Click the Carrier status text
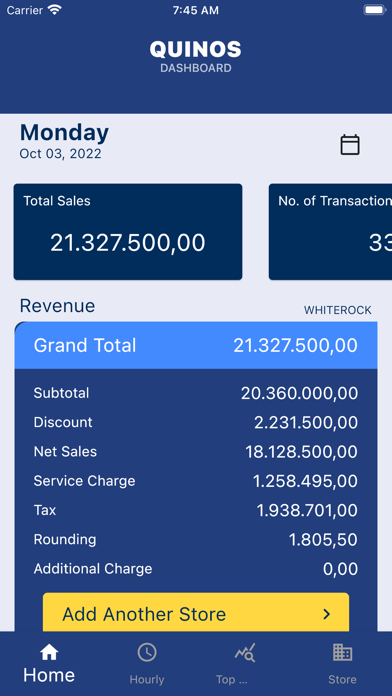Image resolution: width=392 pixels, height=696 pixels. click(x=25, y=10)
